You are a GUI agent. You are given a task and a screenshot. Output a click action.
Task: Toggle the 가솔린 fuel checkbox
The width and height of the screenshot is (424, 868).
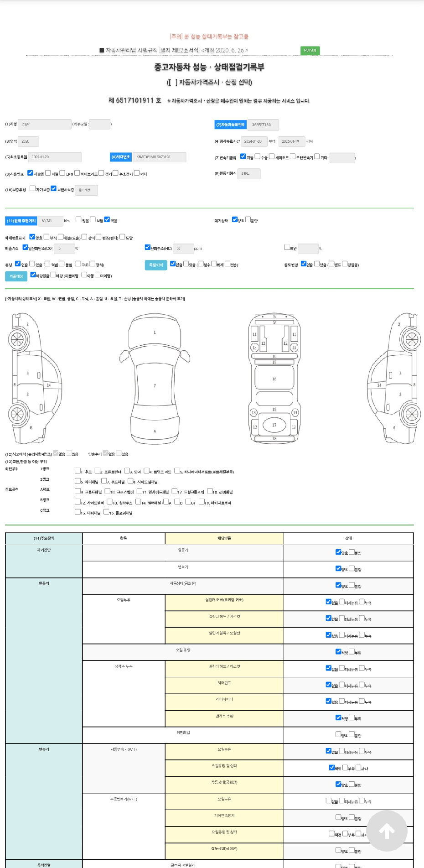[30, 173]
